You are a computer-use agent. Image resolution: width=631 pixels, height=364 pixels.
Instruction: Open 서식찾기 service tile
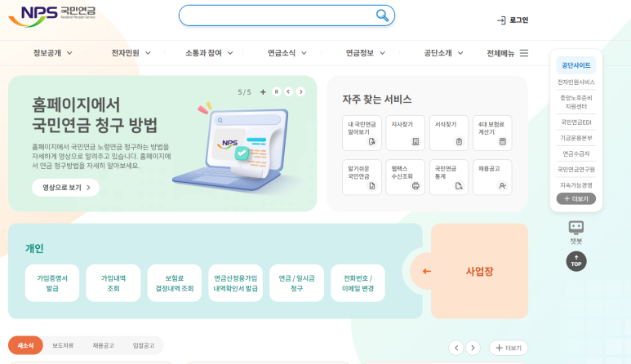(449, 133)
